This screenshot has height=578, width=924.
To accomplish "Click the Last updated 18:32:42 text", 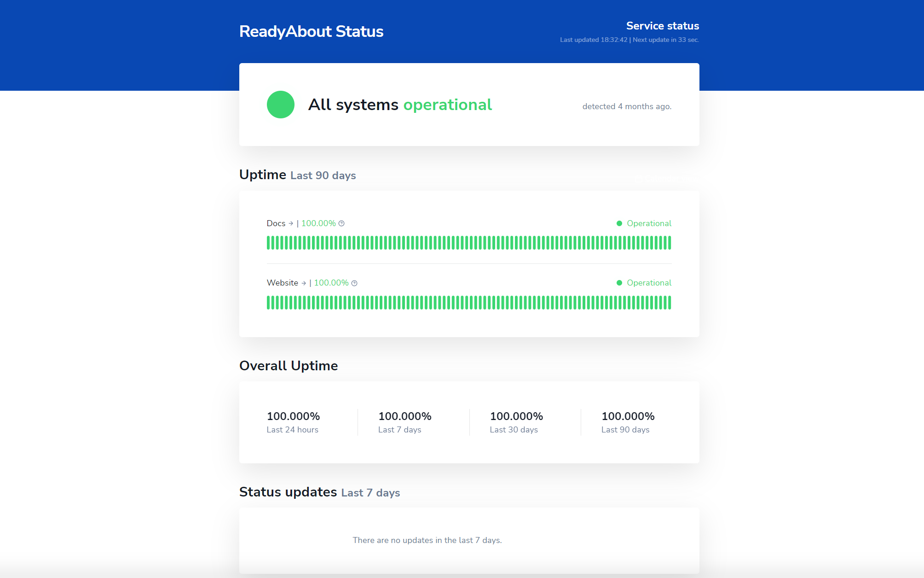I will tap(594, 40).
